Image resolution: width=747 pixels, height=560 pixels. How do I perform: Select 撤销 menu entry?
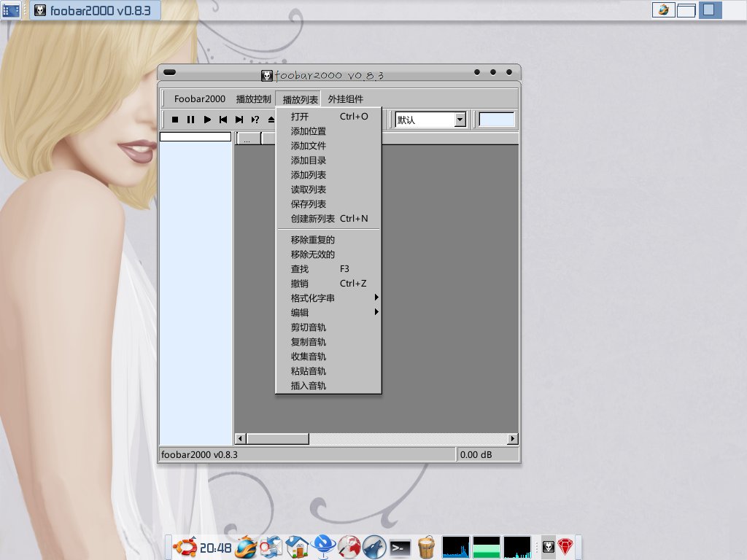tap(329, 284)
